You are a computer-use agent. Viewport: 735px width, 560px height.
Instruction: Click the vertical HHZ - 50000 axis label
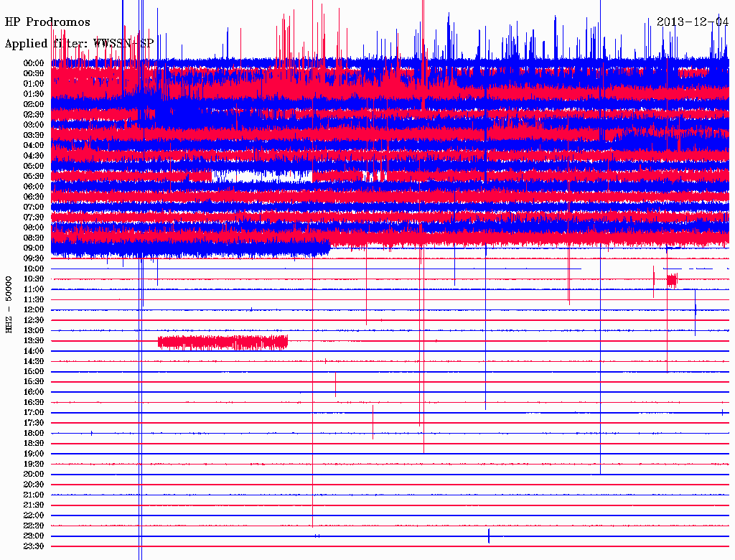[x=9, y=304]
